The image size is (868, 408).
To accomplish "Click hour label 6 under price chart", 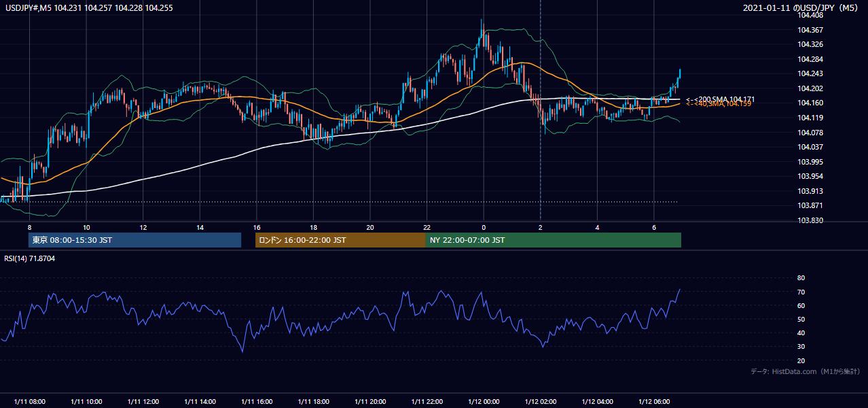I will pyautogui.click(x=654, y=226).
